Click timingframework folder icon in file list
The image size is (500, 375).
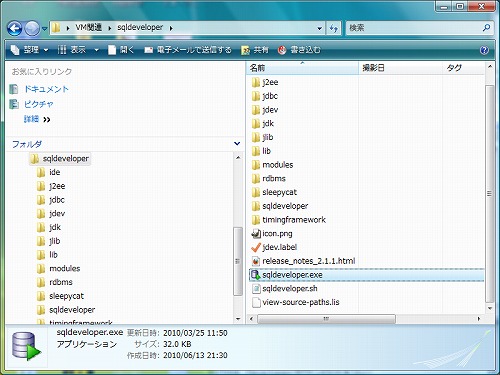click(x=256, y=220)
